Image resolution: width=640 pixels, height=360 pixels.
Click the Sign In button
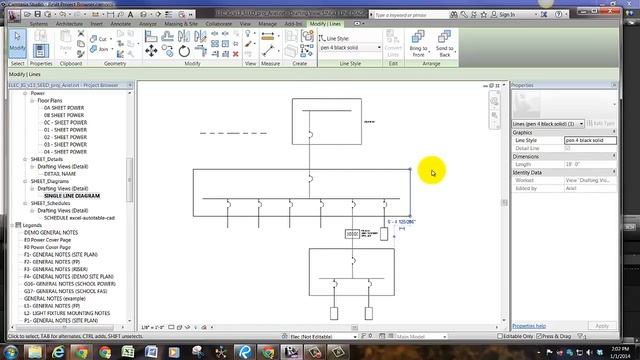(503, 14)
